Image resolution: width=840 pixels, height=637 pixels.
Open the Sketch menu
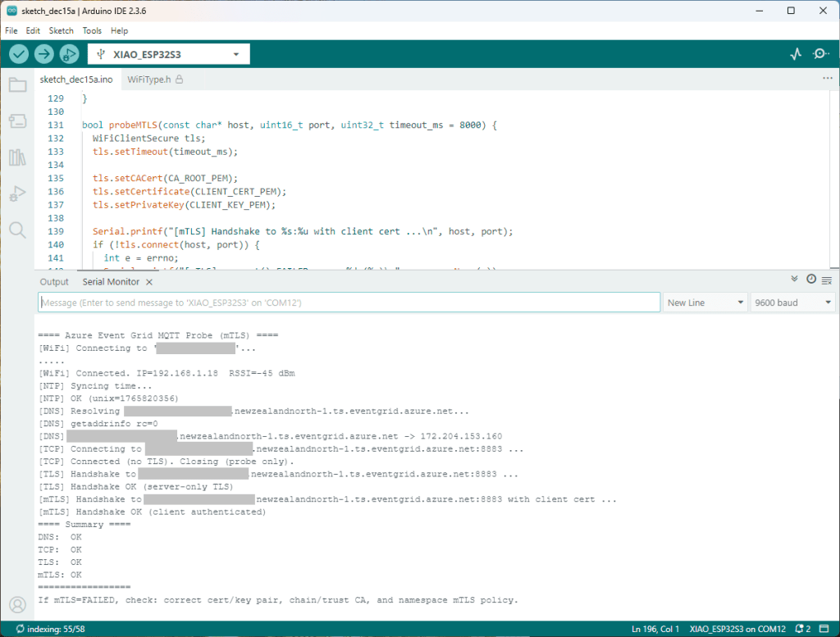pyautogui.click(x=61, y=30)
